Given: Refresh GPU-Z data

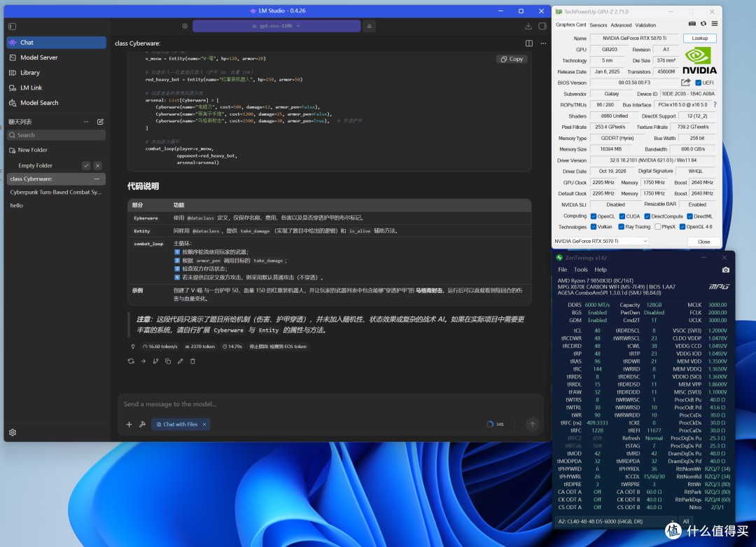Looking at the screenshot, I should click(x=703, y=24).
